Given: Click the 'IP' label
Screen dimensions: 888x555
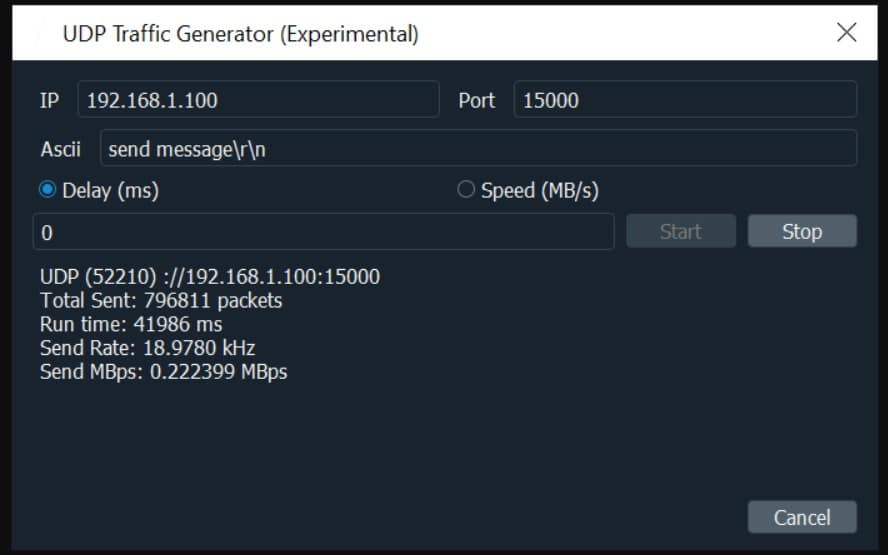Looking at the screenshot, I should click(49, 100).
